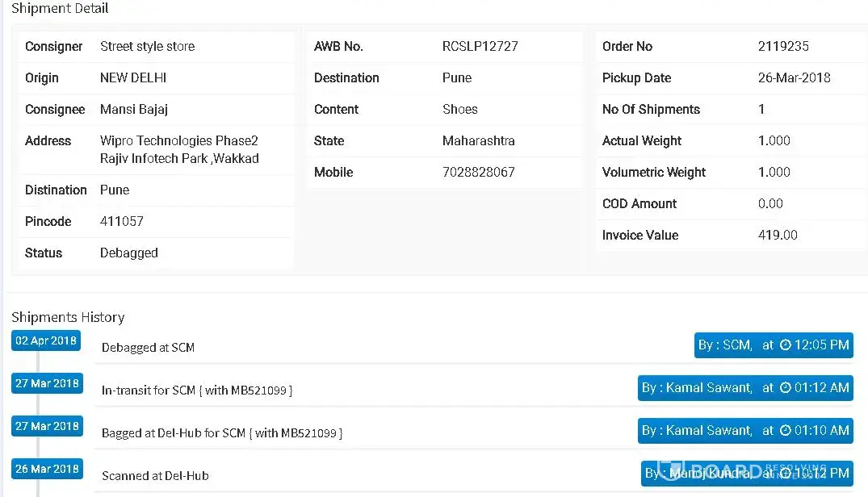Select the 'Bagged at Del-Hub for SCM' entry
The width and height of the screenshot is (868, 497).
point(221,433)
